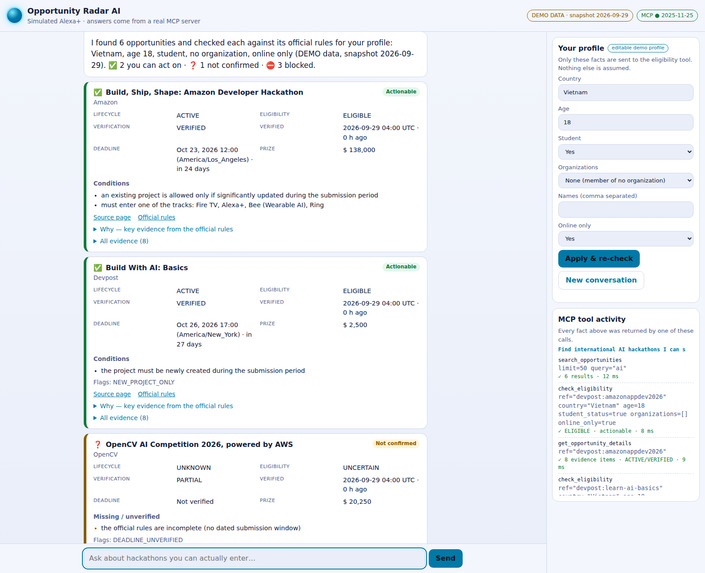Click green checkmark icon on Amazon Developer Hackathon card
Screen dimensions: 705x573
click(98, 92)
